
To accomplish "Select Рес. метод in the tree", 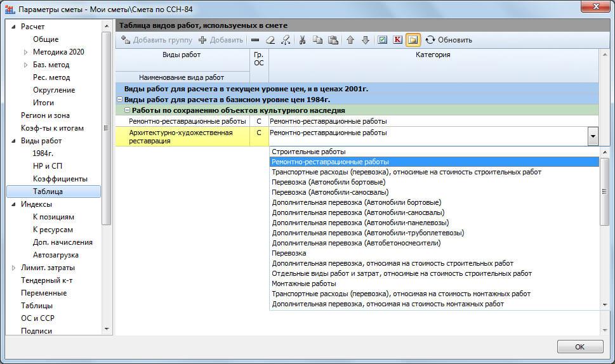I will [51, 77].
